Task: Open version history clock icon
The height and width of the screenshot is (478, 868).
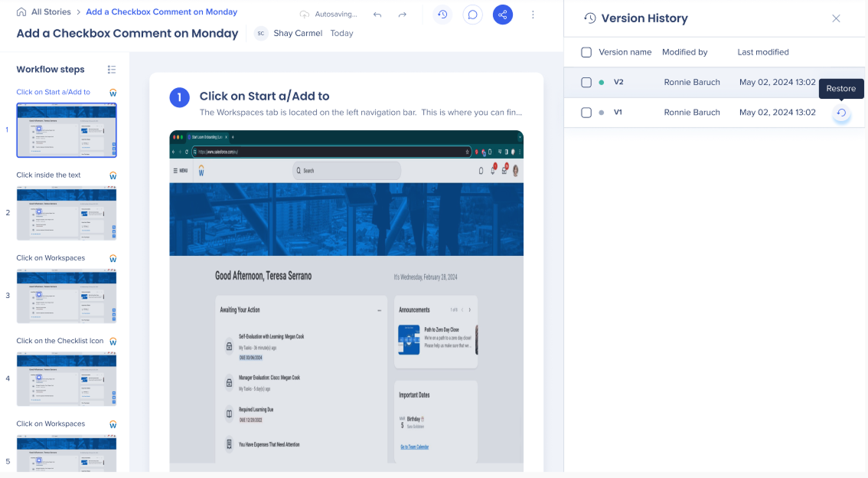Action: click(442, 15)
